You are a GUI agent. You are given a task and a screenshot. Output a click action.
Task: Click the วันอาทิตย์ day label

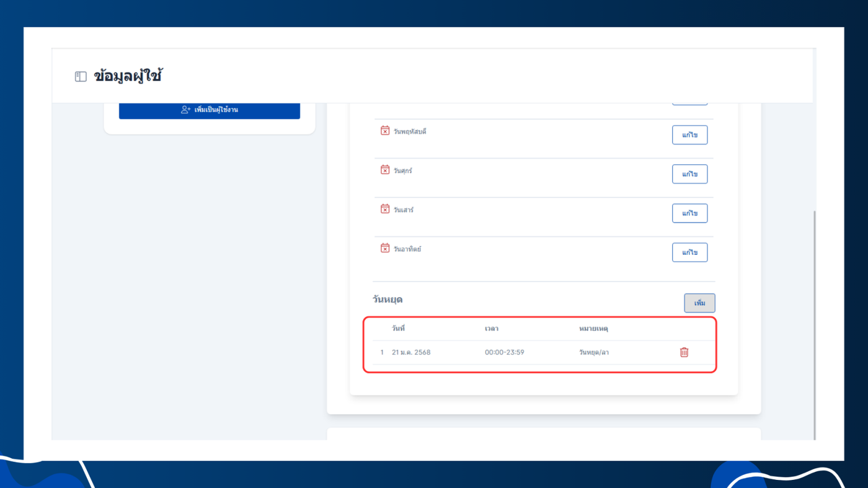coord(407,249)
